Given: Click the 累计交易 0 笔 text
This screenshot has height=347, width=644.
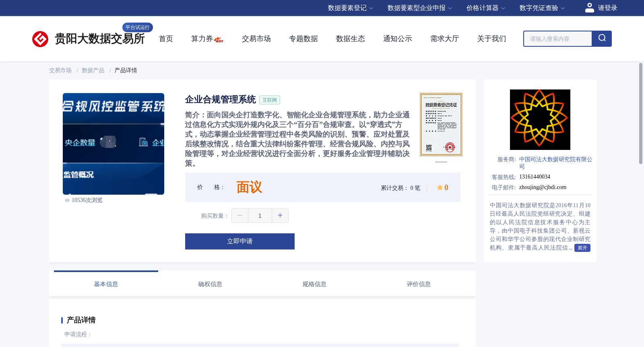Looking at the screenshot, I should coord(400,188).
